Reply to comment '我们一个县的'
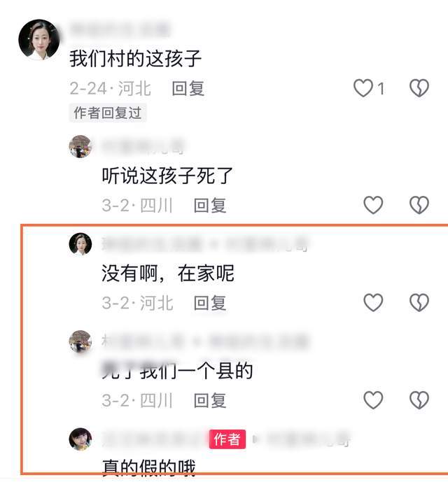The height and width of the screenshot is (482, 448). click(210, 400)
